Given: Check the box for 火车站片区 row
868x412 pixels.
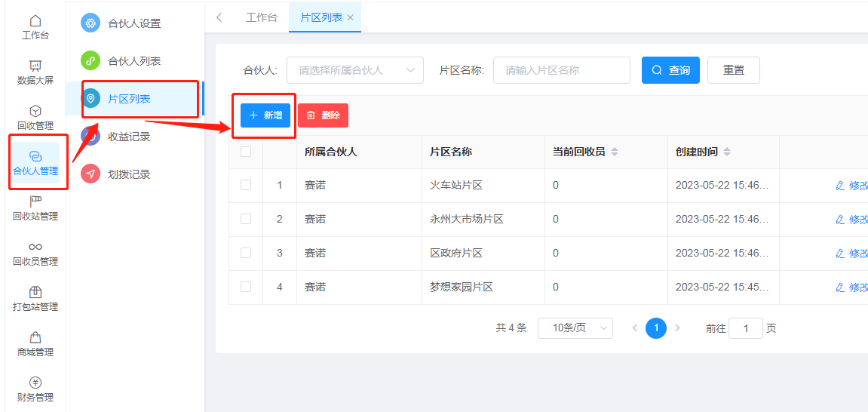Looking at the screenshot, I should tap(246, 185).
